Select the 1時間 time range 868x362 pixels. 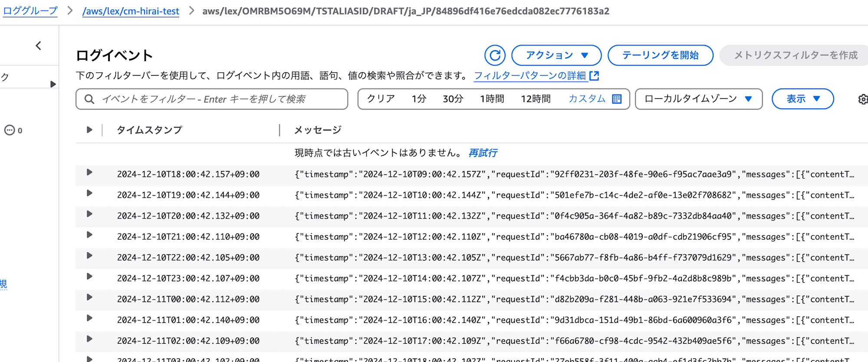(492, 99)
